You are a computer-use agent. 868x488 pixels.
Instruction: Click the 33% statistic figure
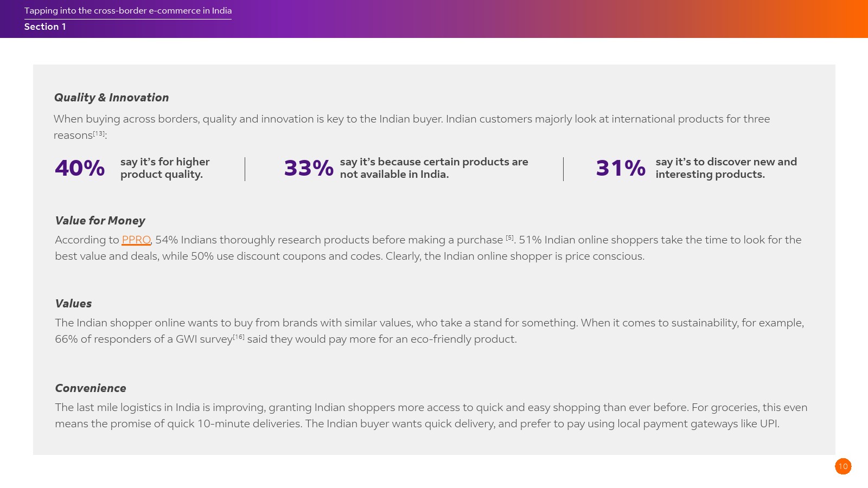pyautogui.click(x=309, y=168)
